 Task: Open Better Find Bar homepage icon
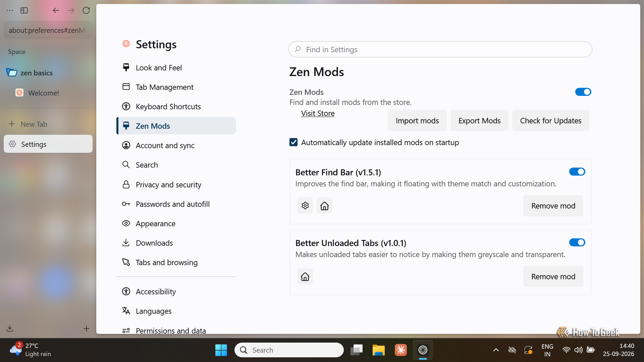[x=324, y=206]
